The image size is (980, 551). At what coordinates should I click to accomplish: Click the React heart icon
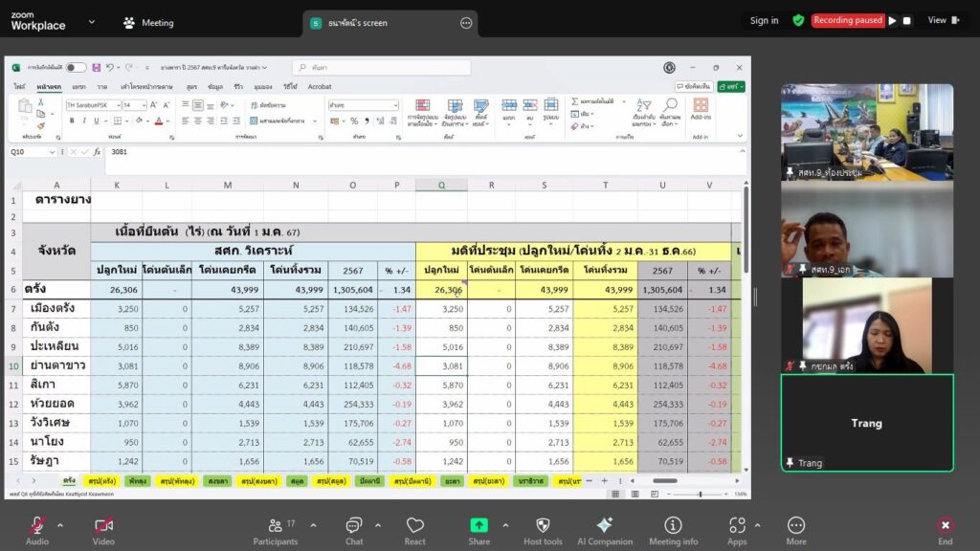[414, 525]
